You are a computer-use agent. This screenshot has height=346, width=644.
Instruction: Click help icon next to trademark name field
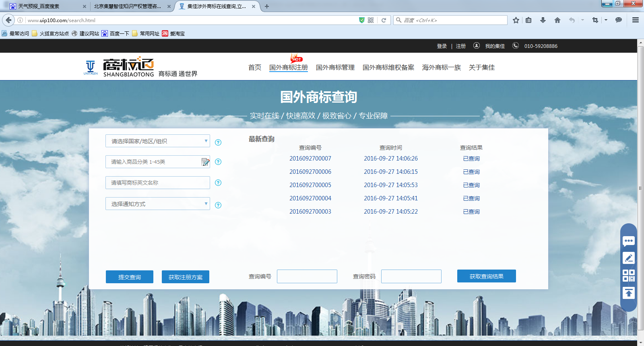218,183
